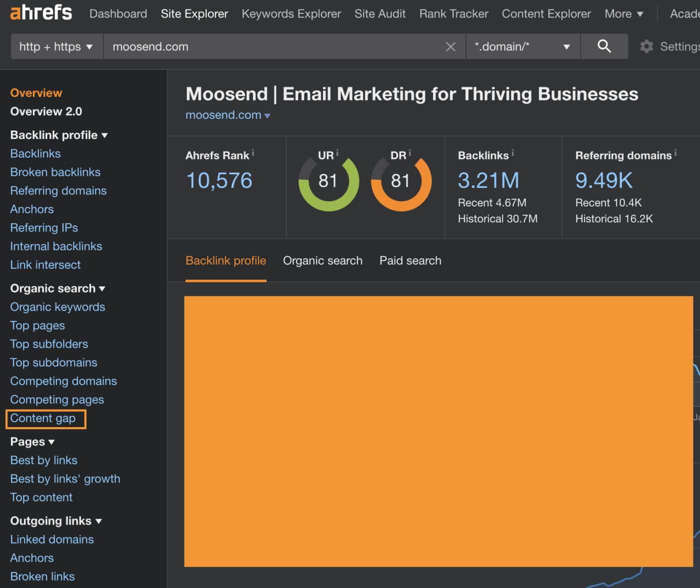The height and width of the screenshot is (588, 700).
Task: Open Top pages report
Action: click(x=37, y=325)
